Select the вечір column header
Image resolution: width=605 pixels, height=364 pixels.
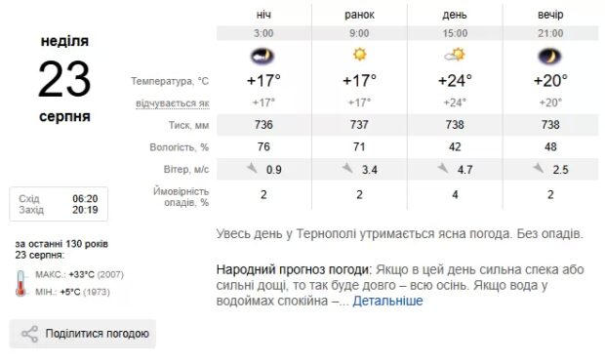pyautogui.click(x=550, y=15)
